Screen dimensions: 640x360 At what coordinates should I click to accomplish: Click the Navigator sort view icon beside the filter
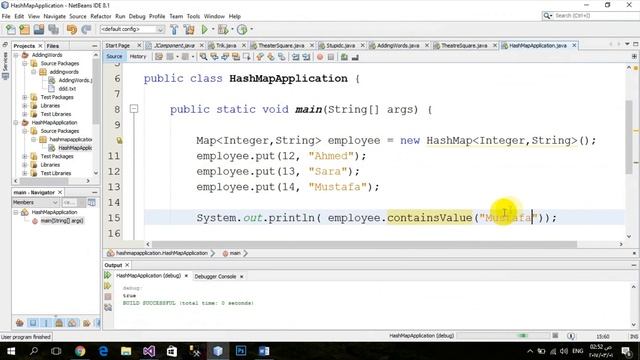92,202
